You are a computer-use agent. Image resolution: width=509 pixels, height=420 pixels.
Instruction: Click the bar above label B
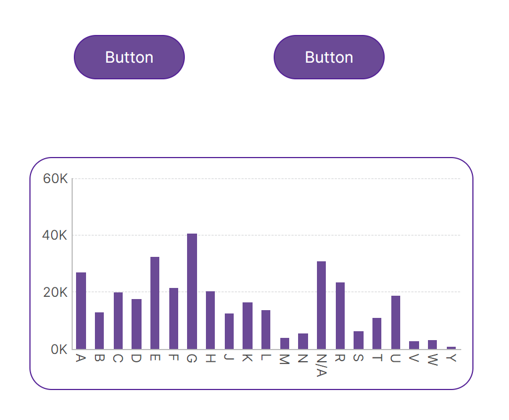pyautogui.click(x=99, y=331)
